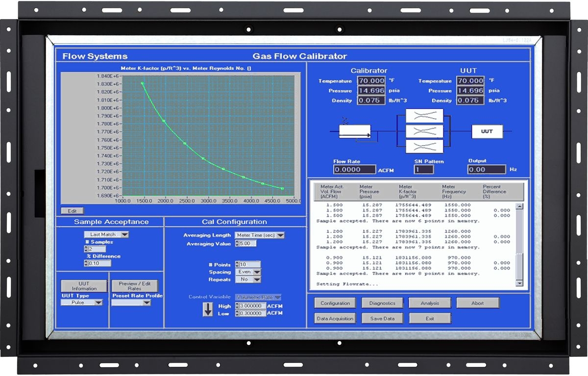Click the graph title 'Meter K-factor vs. Meter Reynolds No.'
This screenshot has width=588, height=376.
pyautogui.click(x=186, y=68)
